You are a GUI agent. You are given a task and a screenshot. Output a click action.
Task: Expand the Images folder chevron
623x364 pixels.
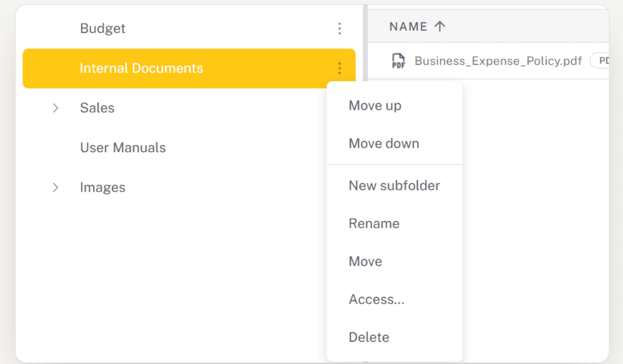pyautogui.click(x=55, y=187)
